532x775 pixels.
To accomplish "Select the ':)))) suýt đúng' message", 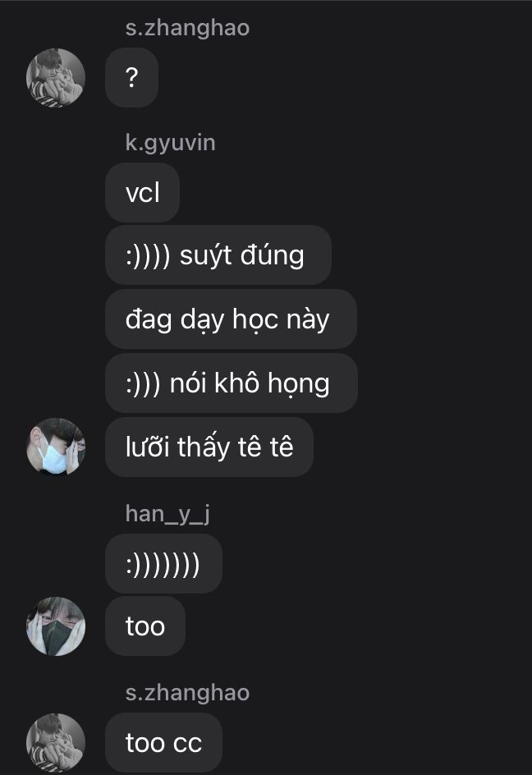I will click(218, 255).
